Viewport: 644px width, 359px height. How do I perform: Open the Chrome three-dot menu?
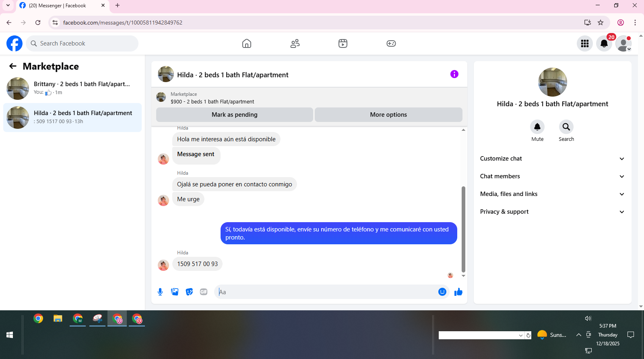click(x=635, y=23)
